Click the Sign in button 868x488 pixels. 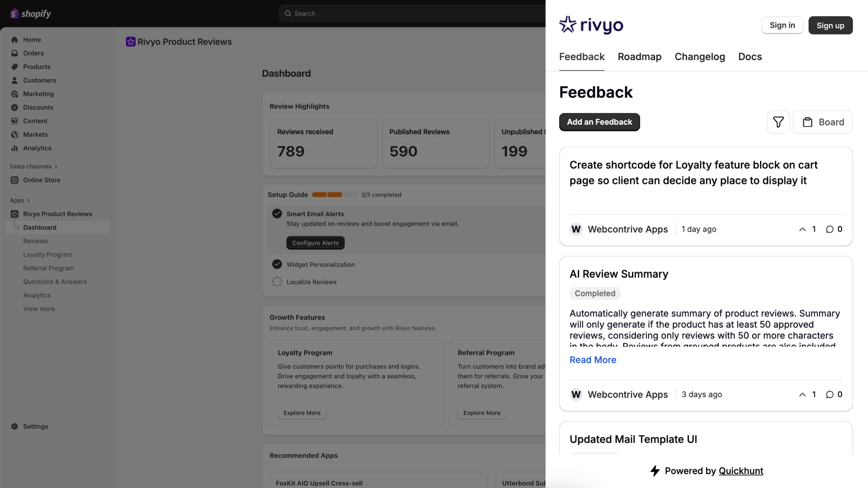click(x=782, y=25)
